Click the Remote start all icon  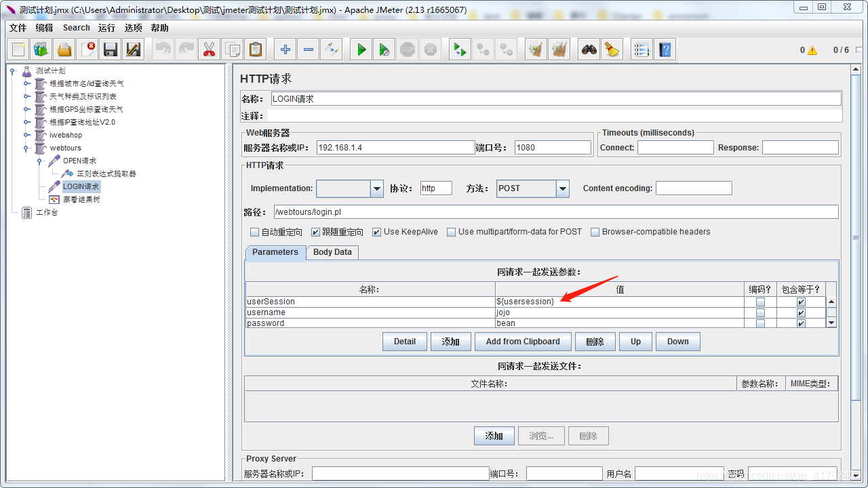pos(460,49)
